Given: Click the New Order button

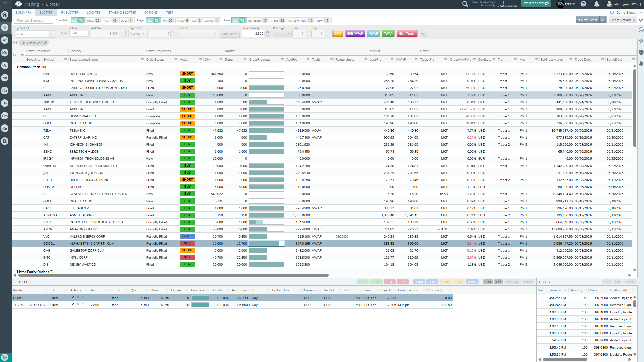Looking at the screenshot, I should click(587, 20).
